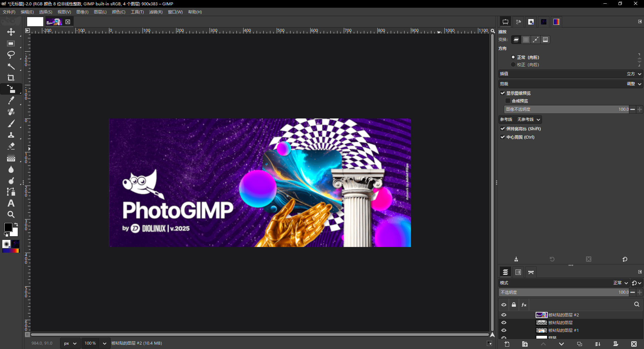Image resolution: width=644 pixels, height=349 pixels.
Task: Select the Move tool in the toolbox
Action: [11, 32]
